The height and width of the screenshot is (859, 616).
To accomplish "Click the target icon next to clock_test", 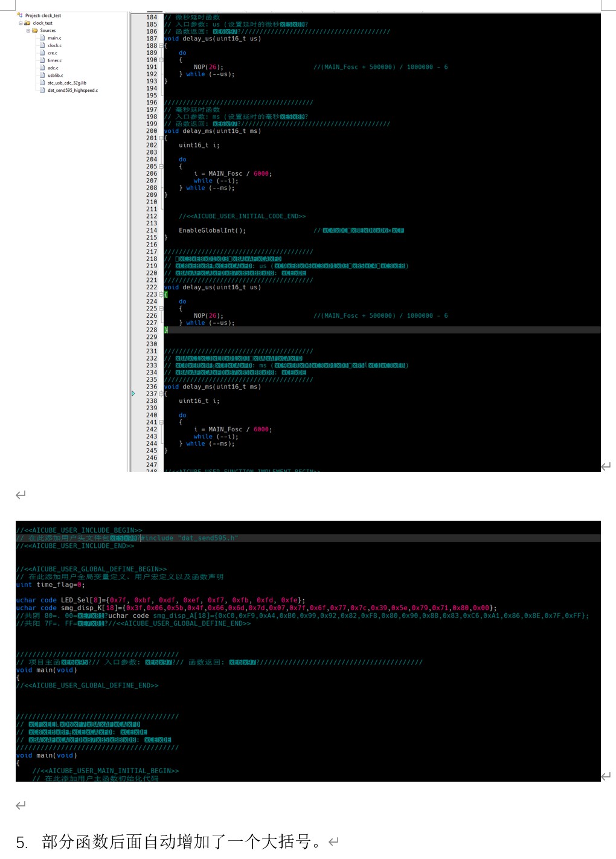I will (27, 23).
